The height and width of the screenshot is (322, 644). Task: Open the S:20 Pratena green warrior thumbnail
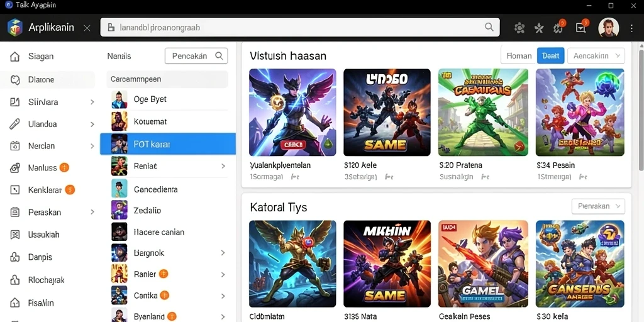click(483, 112)
